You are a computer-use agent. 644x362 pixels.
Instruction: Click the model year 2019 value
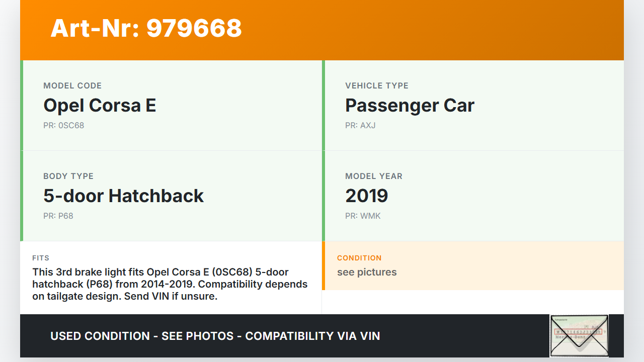(x=366, y=196)
